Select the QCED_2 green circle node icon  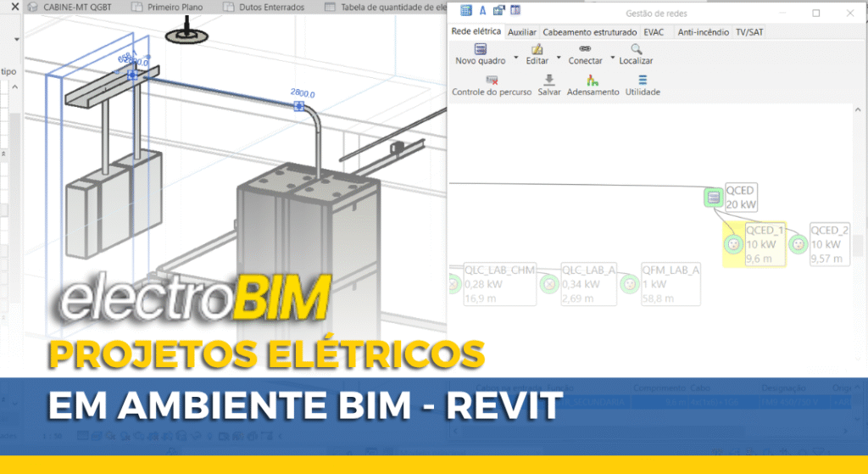click(798, 243)
